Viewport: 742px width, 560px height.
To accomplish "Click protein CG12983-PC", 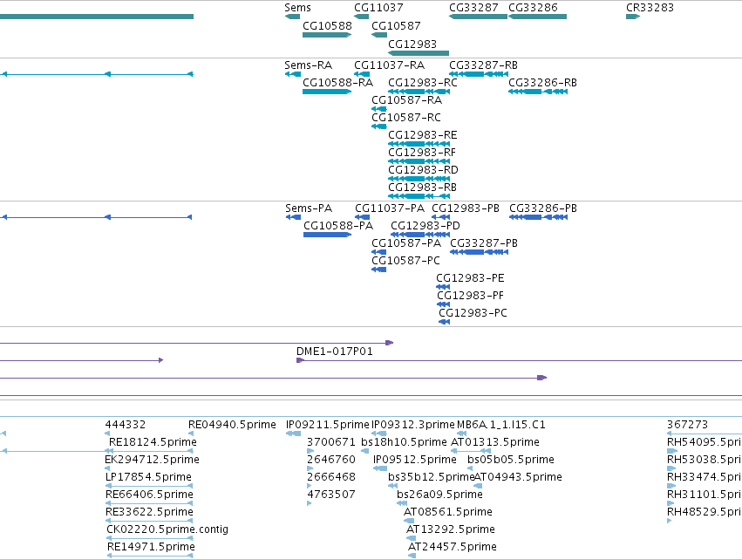I will click(445, 322).
